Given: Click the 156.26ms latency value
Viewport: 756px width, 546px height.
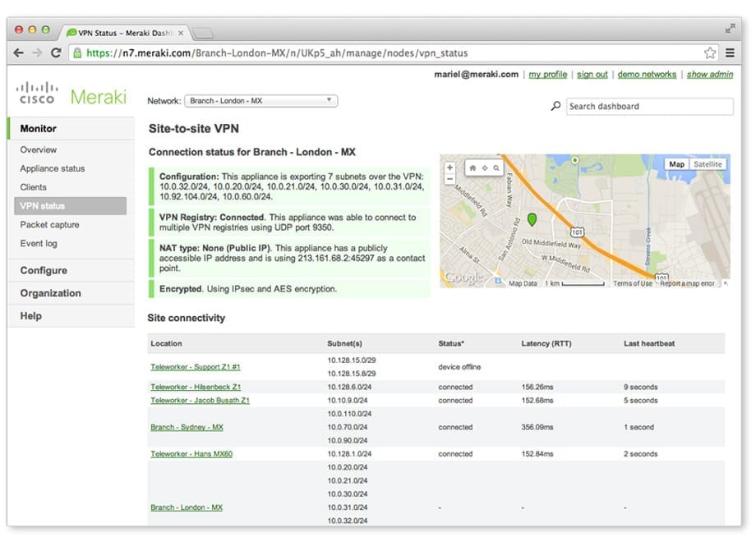Looking at the screenshot, I should pos(537,387).
